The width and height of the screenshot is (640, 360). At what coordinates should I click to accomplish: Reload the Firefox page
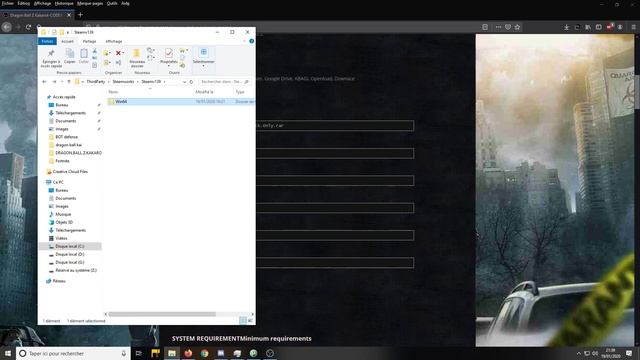tap(28, 27)
